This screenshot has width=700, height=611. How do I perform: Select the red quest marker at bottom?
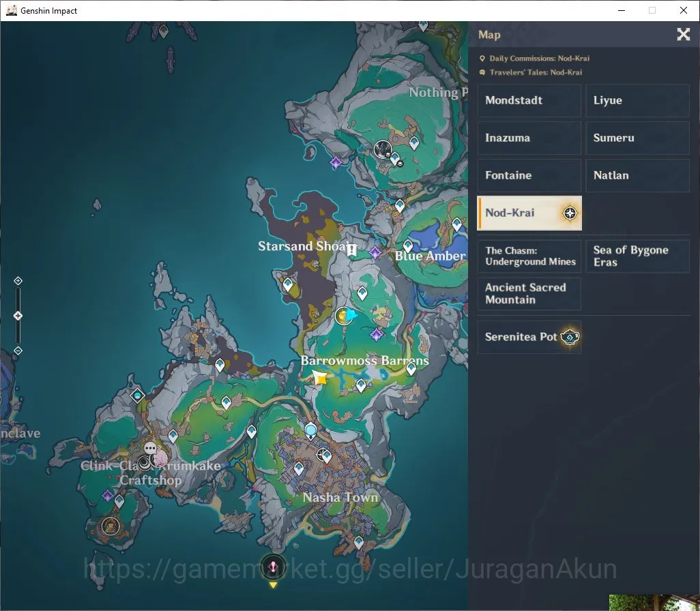pyautogui.click(x=273, y=567)
